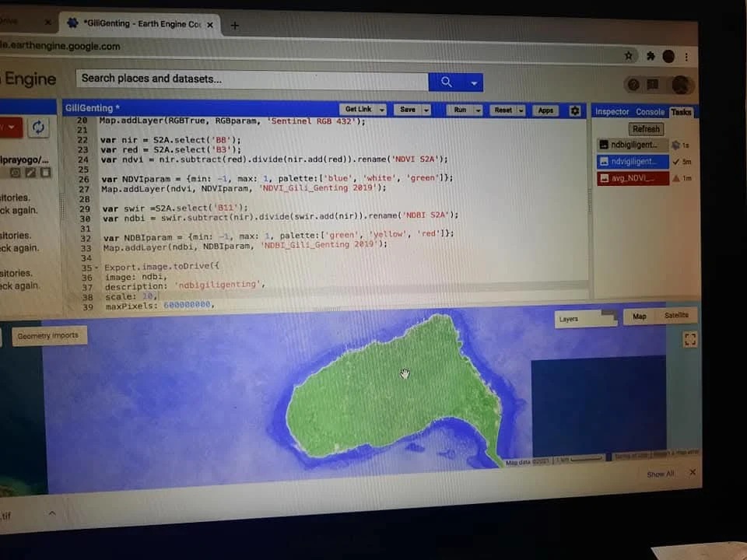747x560 pixels.
Task: Place cursor on line 38 scale value
Action: (x=149, y=296)
